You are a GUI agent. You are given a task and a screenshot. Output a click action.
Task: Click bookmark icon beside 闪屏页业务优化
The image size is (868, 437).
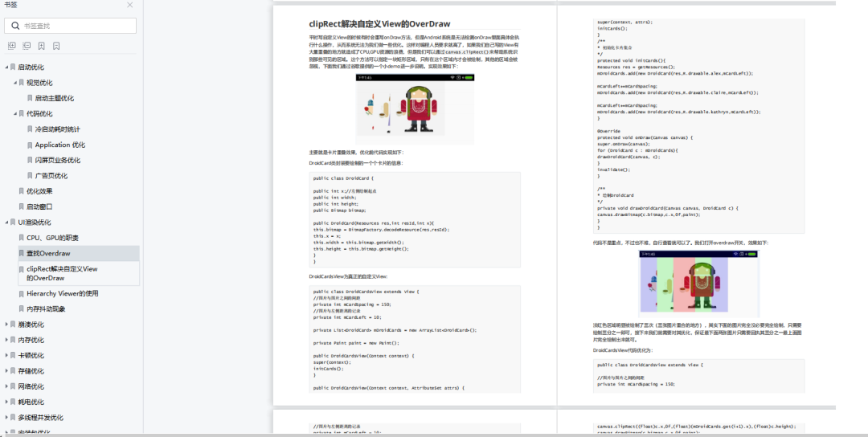click(x=30, y=160)
